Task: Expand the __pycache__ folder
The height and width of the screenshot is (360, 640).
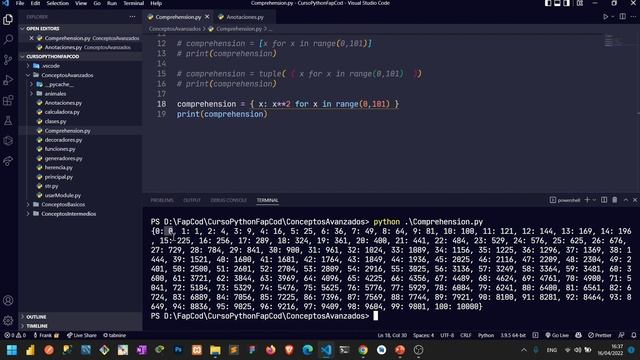Action: coord(59,84)
